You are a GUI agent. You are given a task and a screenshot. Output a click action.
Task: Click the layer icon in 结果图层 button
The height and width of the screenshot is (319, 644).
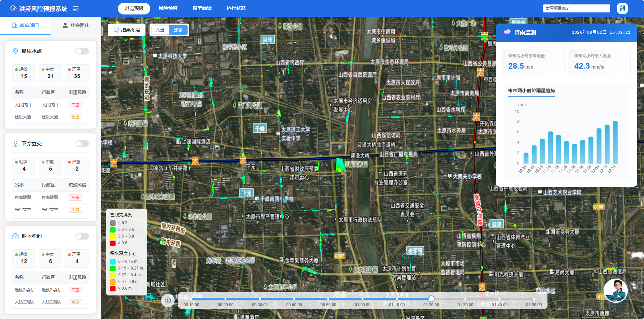pyautogui.click(x=116, y=30)
